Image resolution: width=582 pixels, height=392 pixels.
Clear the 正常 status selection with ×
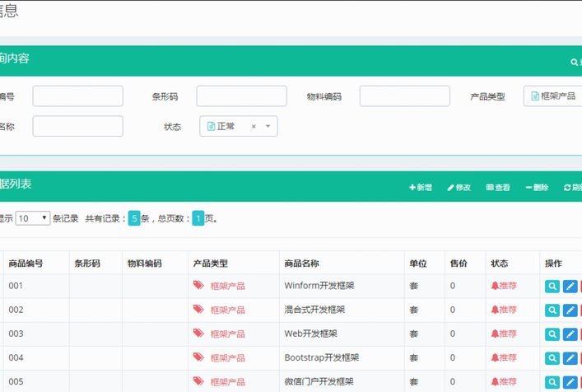[x=254, y=127]
